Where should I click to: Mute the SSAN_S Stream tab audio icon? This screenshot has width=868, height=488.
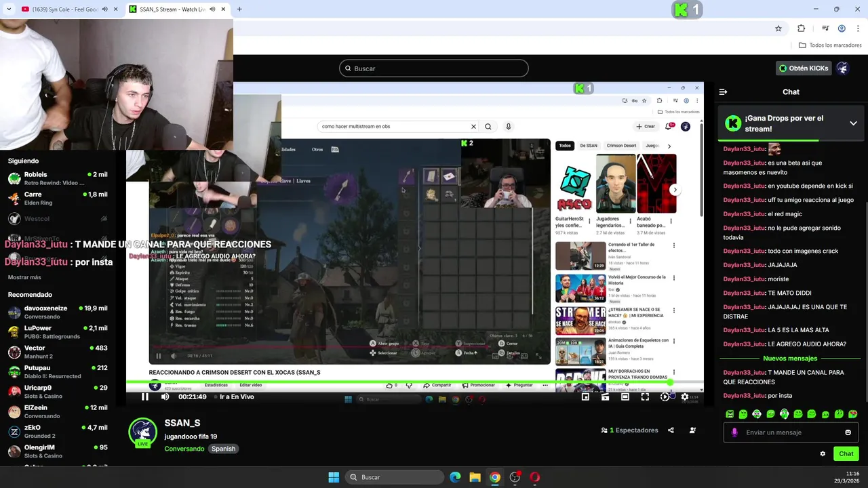212,9
